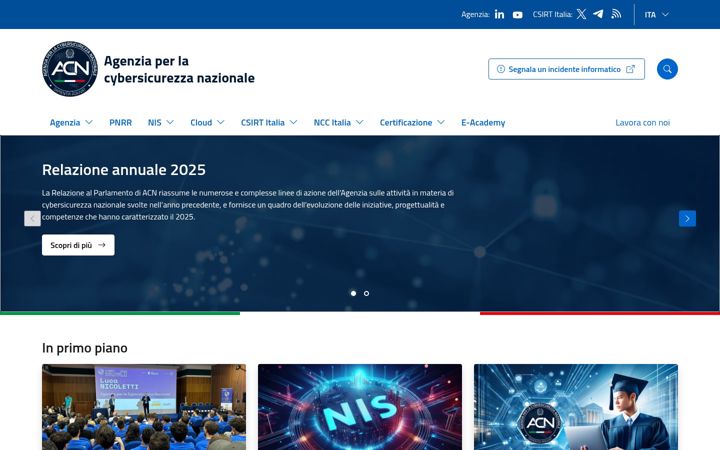Click the ACN round logo in header
720x450 pixels.
pyautogui.click(x=70, y=69)
